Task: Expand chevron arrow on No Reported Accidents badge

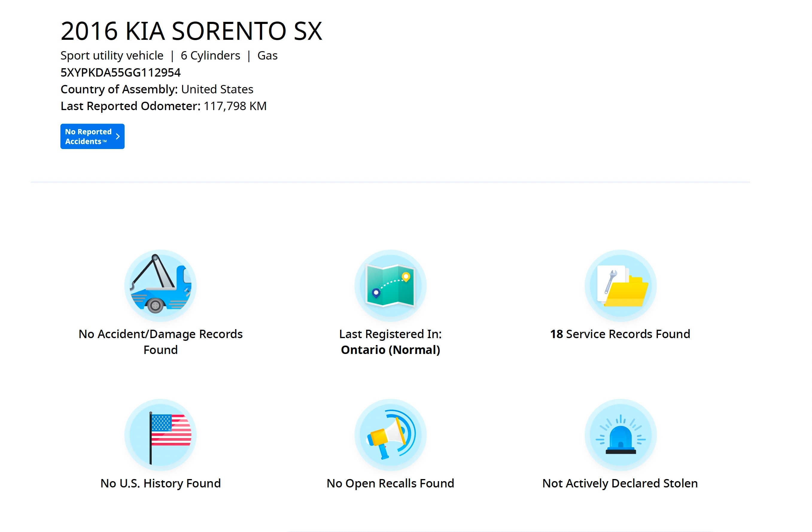Action: (118, 136)
